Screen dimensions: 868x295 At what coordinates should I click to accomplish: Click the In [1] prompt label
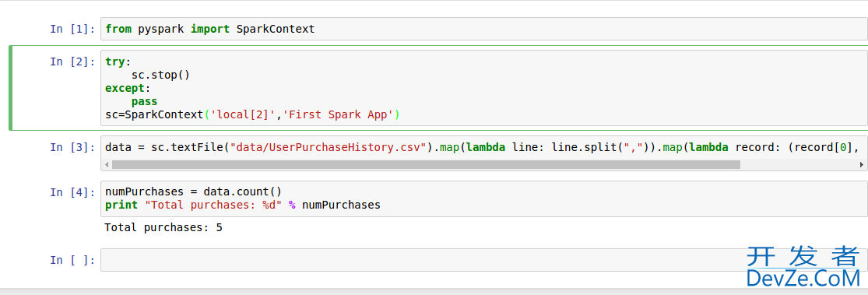pos(72,29)
